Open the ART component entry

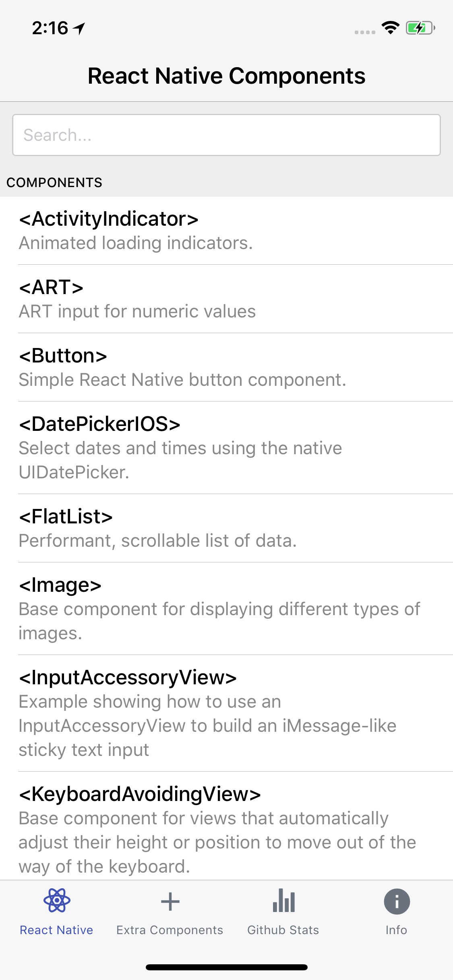click(226, 298)
